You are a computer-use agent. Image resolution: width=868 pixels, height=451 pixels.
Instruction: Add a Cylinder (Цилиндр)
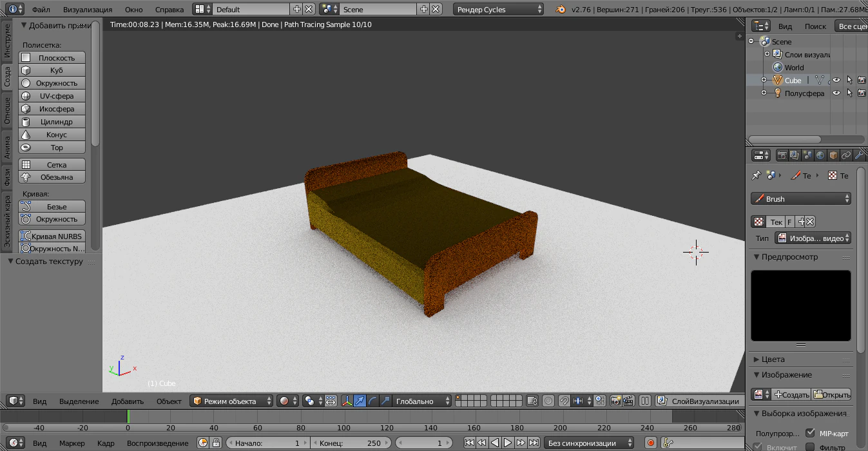point(52,122)
